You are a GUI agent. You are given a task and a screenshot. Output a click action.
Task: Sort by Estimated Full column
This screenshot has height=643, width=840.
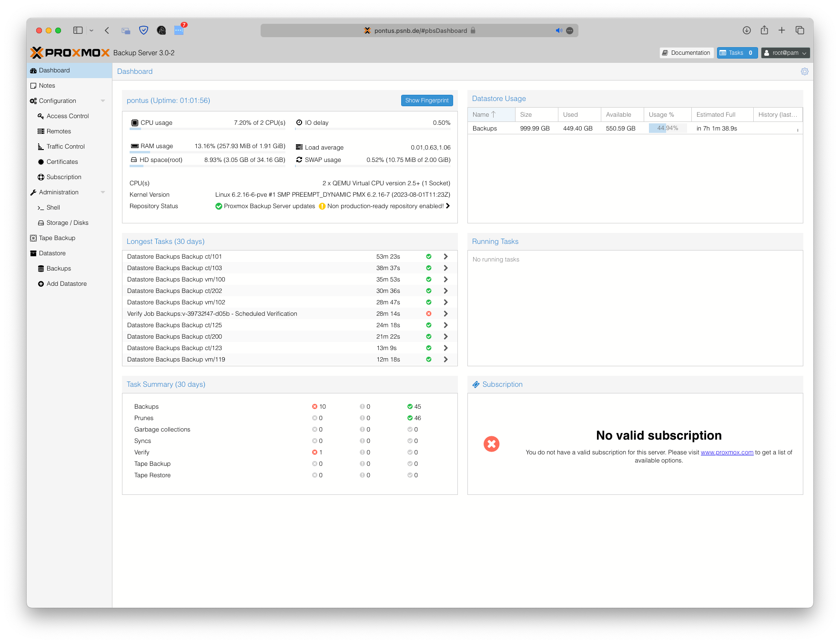pos(722,114)
